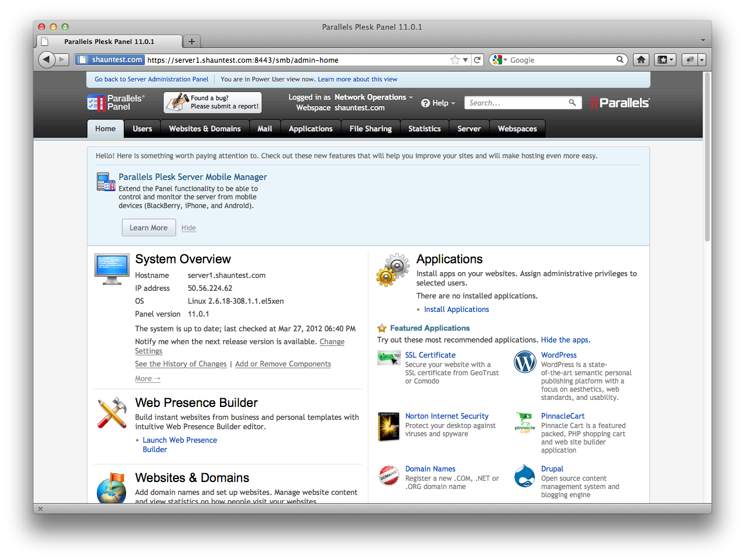Screen dimensions: 745x560
Task: Switch to the File Sharing tab
Action: 370,129
